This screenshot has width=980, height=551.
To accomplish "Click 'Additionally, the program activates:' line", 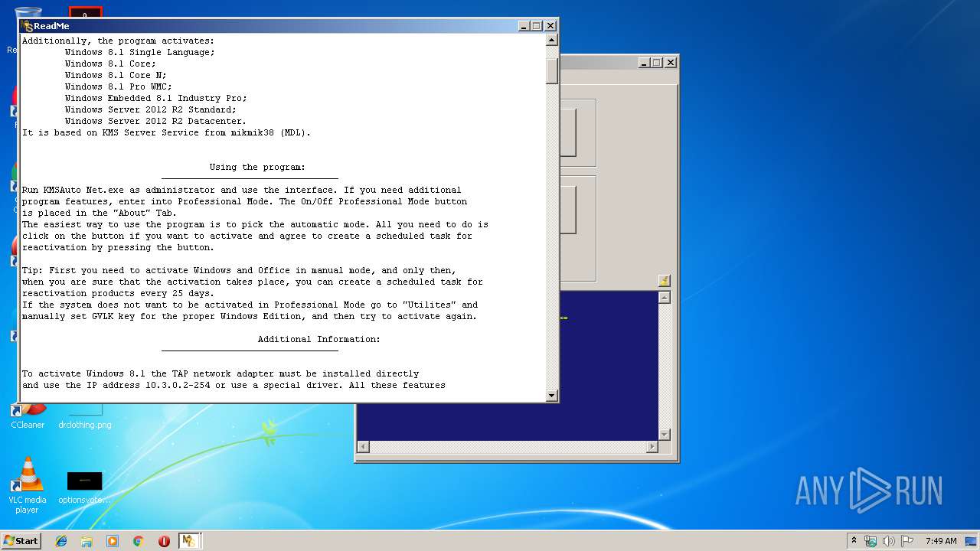I will click(x=118, y=41).
